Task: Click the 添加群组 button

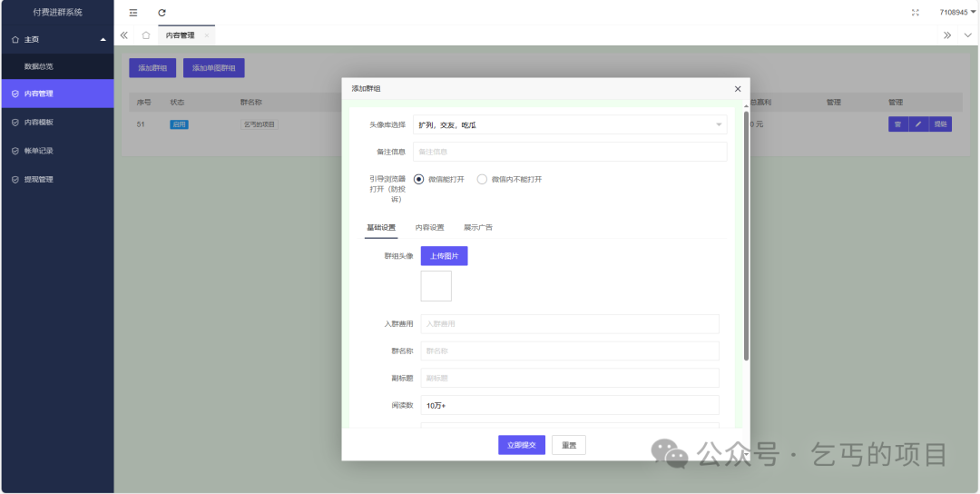Action: [152, 68]
